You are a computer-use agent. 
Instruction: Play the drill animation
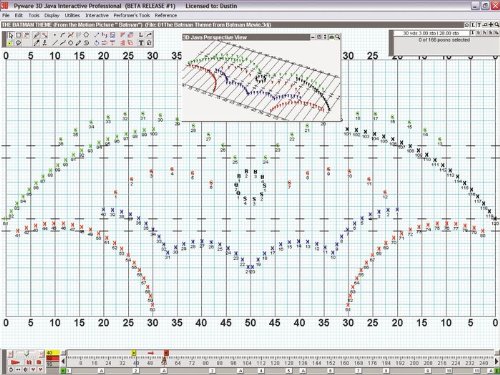pyautogui.click(x=15, y=362)
